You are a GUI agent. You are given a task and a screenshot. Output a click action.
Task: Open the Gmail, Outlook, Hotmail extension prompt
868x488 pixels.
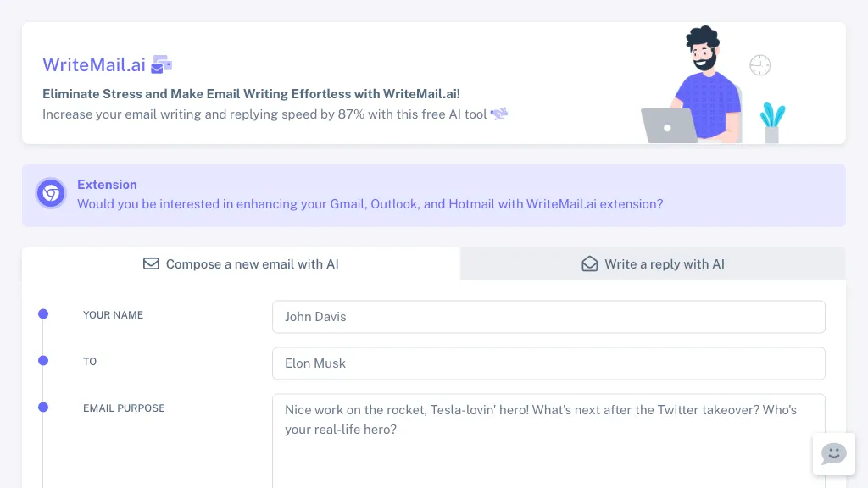pyautogui.click(x=370, y=204)
